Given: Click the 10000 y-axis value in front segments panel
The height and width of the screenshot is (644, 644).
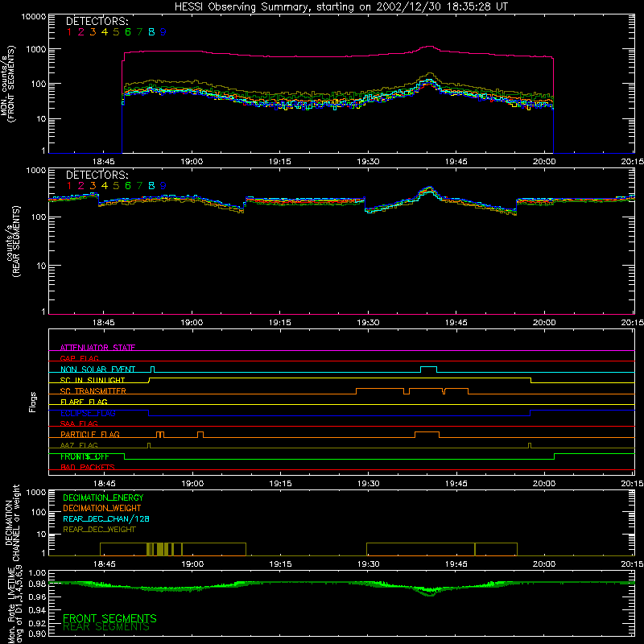Looking at the screenshot, I should (x=34, y=16).
